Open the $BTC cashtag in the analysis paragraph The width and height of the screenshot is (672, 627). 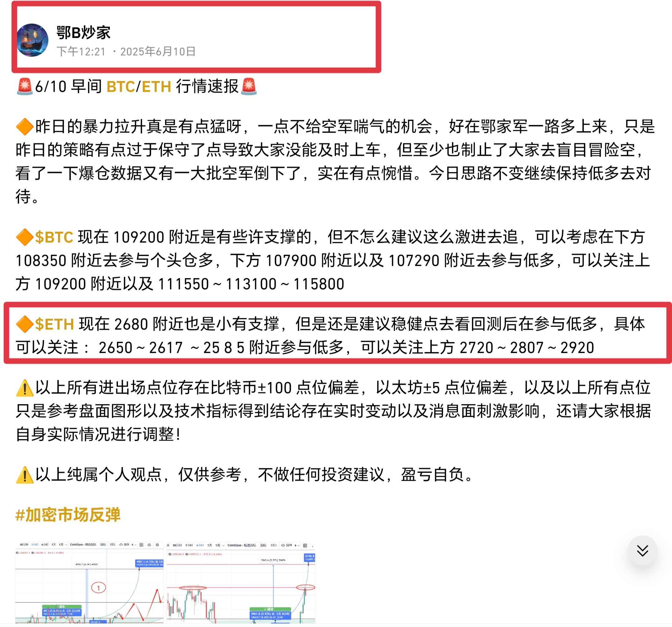(54, 237)
